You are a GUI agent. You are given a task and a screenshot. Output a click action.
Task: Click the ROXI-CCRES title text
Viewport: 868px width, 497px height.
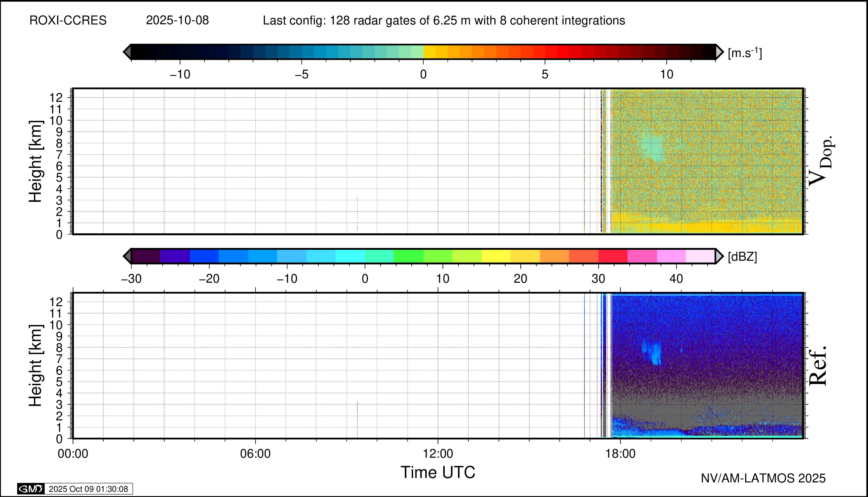[68, 21]
